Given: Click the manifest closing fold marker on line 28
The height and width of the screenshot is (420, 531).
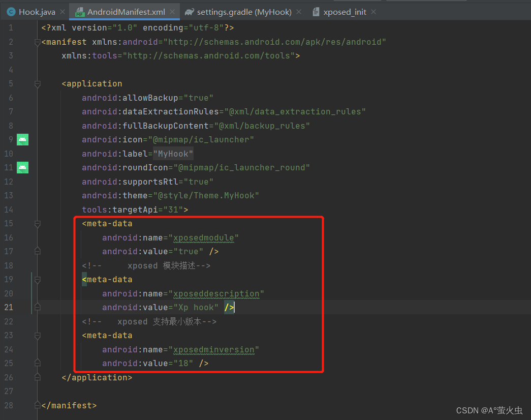Looking at the screenshot, I should pos(38,405).
